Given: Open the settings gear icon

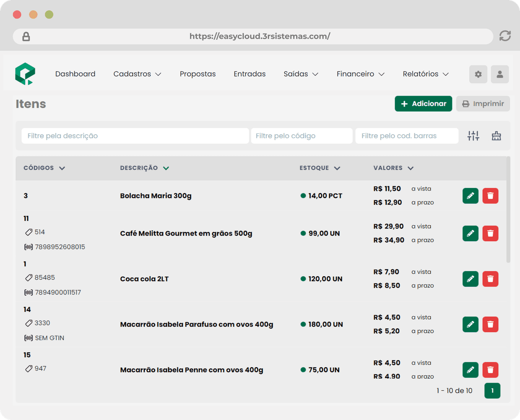Looking at the screenshot, I should (x=478, y=74).
